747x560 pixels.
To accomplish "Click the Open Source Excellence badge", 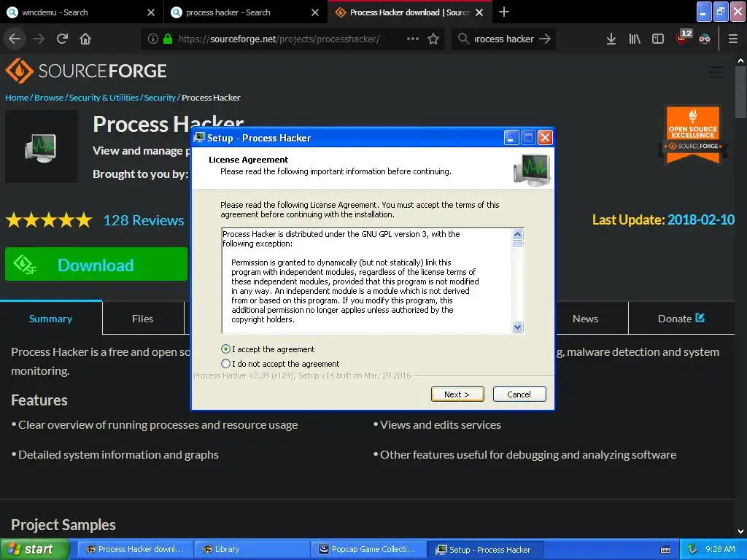I will coord(693,135).
